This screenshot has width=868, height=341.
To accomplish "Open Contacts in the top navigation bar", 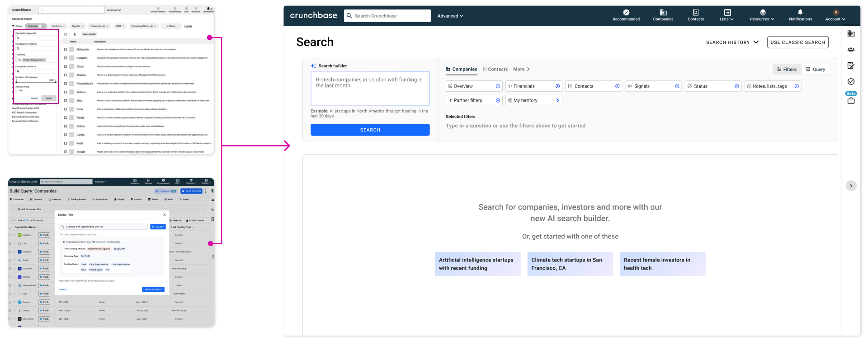I will pos(696,15).
